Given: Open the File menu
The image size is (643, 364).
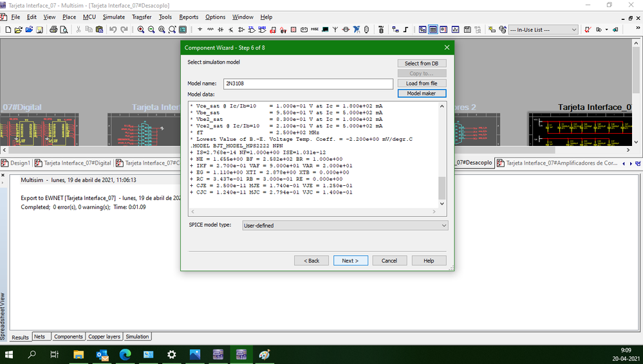Looking at the screenshot, I should coord(15,17).
